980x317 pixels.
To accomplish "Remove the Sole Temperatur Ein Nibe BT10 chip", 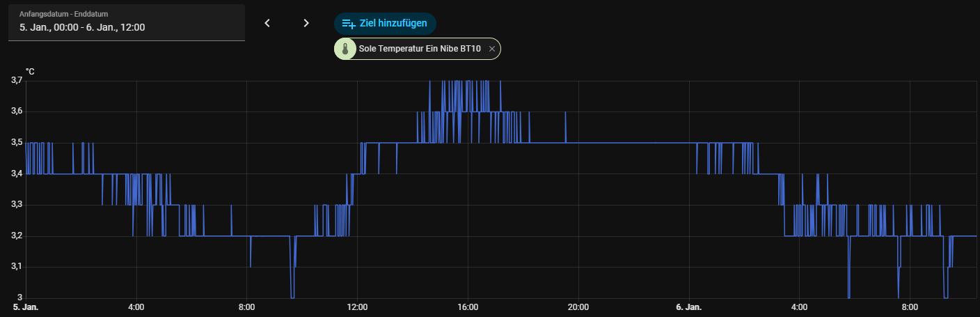I will tap(492, 49).
